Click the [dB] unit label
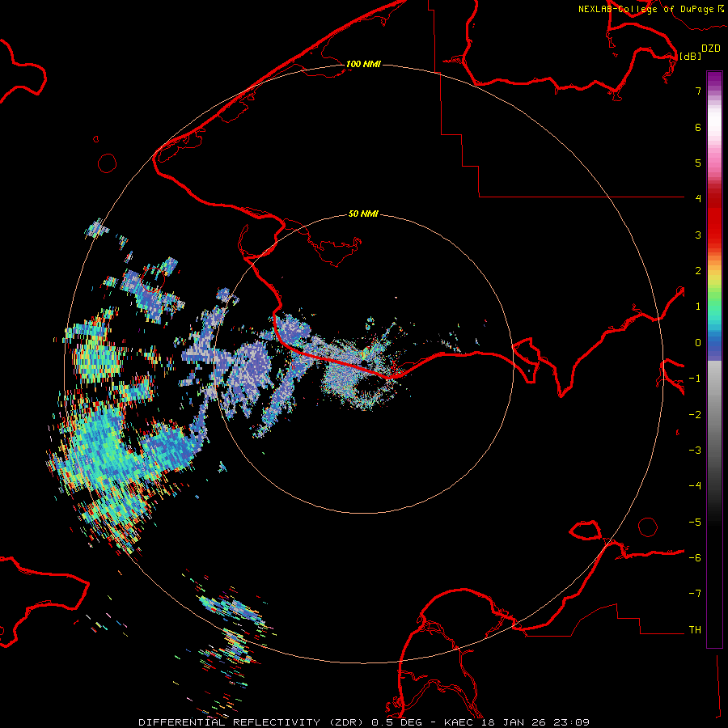Viewport: 728px width, 728px height. (691, 56)
